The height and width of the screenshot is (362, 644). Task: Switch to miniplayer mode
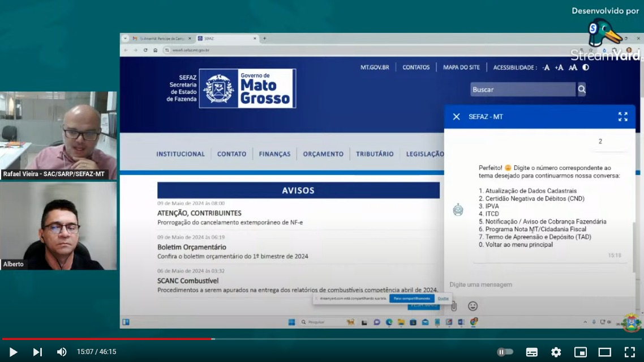click(580, 352)
